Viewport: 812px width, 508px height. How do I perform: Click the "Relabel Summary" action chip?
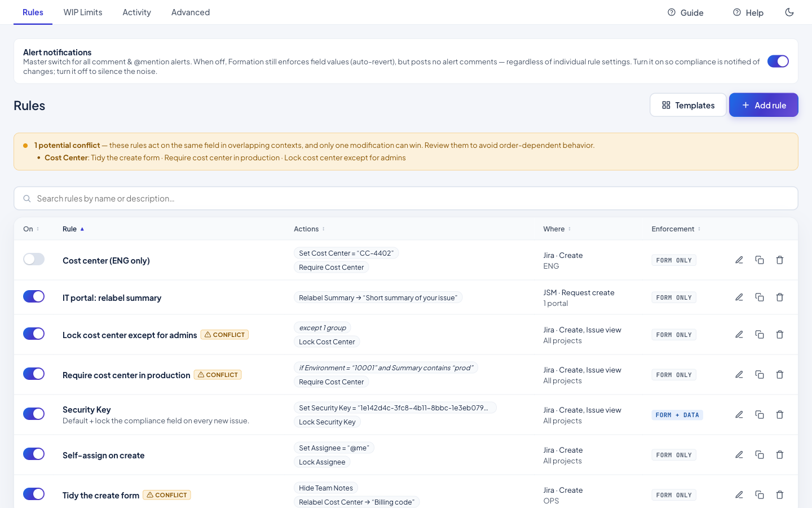[x=378, y=297]
